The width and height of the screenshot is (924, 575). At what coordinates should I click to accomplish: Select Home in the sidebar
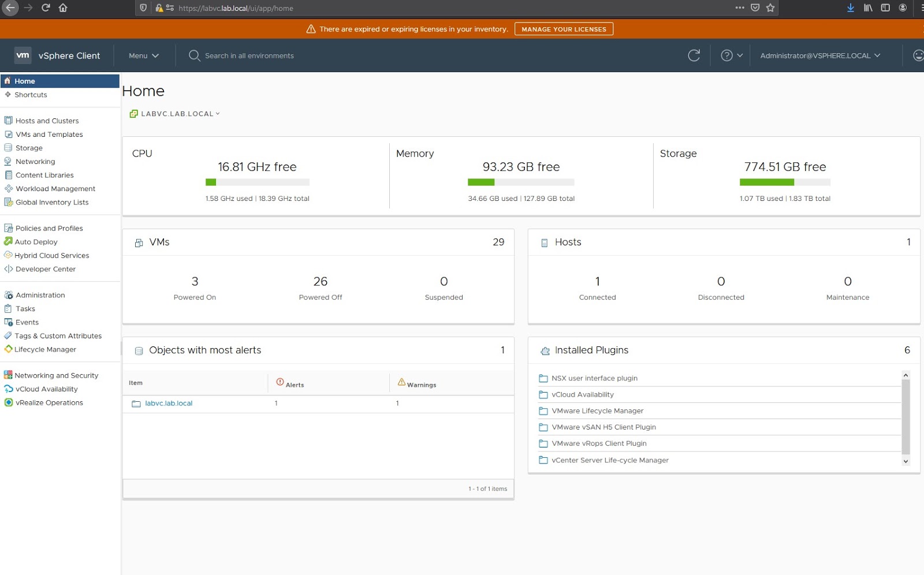[60, 81]
